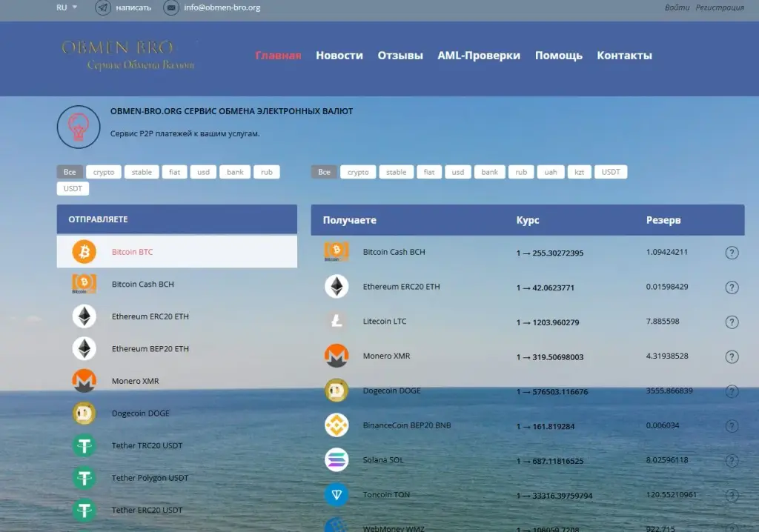Toggle the crypto filter in send panel
Image resolution: width=759 pixels, height=532 pixels.
[x=104, y=172]
